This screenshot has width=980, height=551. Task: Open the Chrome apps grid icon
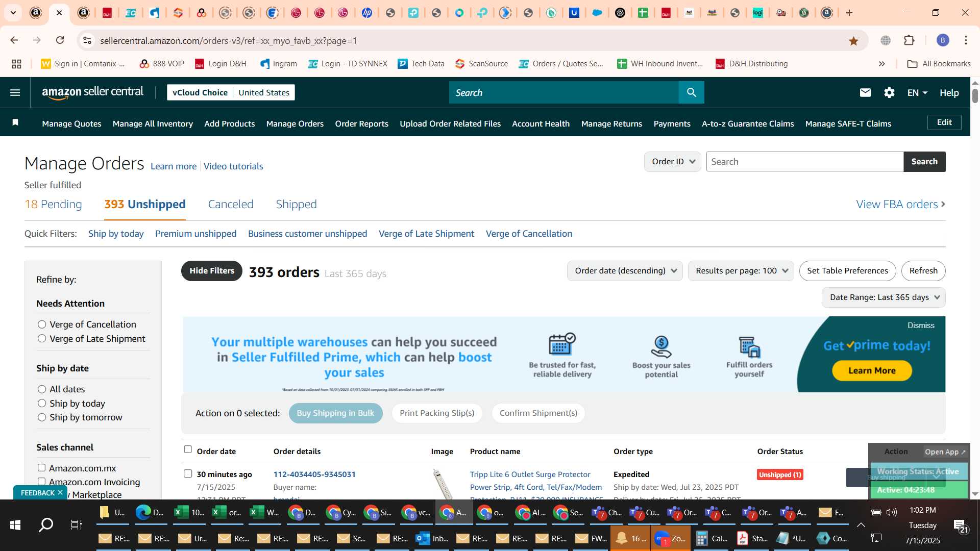[16, 64]
